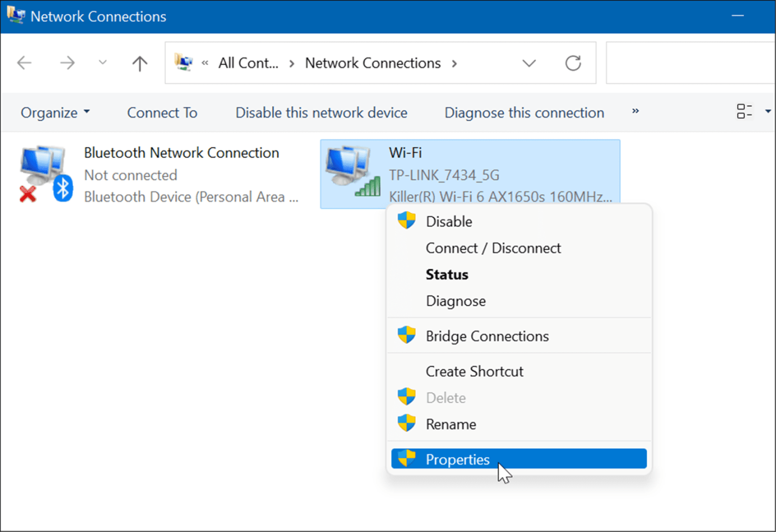Click shield icon beside Properties

[x=406, y=458]
